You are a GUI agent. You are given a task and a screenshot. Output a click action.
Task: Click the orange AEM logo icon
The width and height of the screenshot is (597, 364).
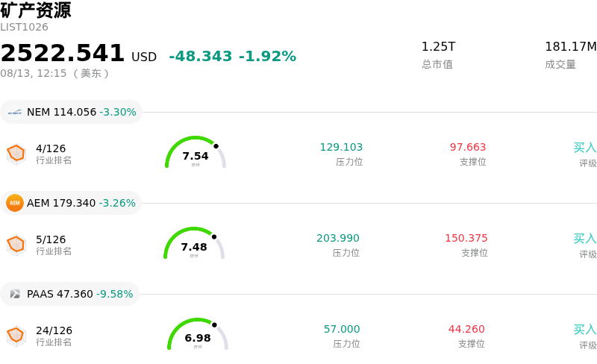click(15, 203)
